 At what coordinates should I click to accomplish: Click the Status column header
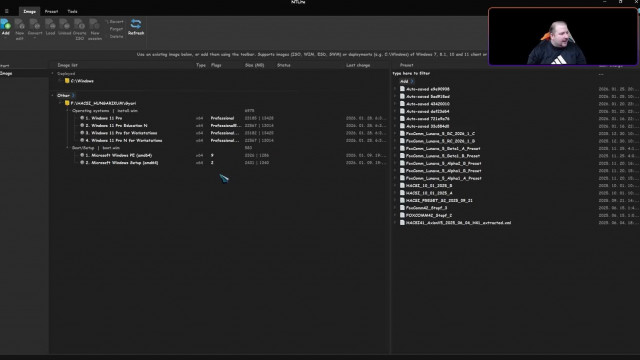[284, 65]
